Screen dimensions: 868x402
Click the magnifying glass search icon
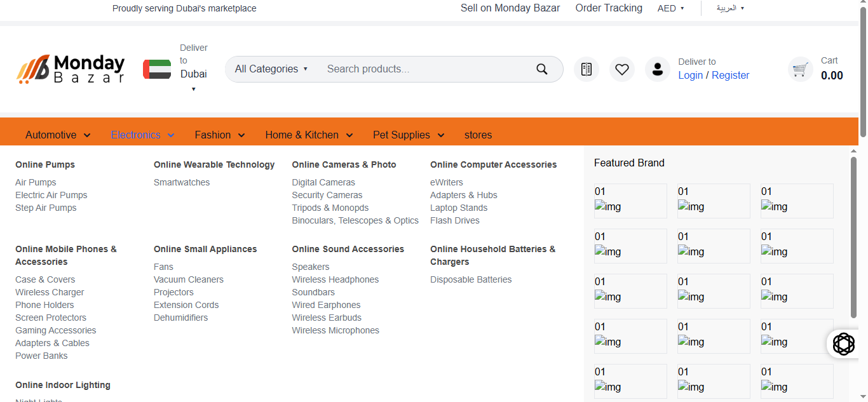click(541, 69)
